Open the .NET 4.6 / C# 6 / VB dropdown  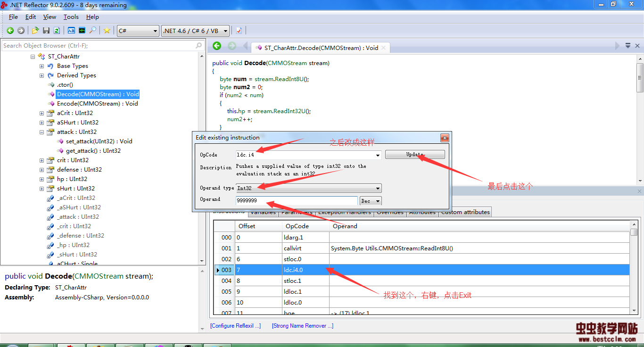196,31
